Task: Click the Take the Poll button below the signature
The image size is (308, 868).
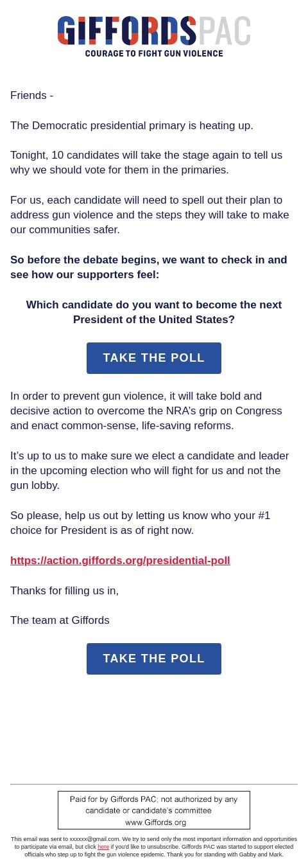Action: (x=154, y=659)
